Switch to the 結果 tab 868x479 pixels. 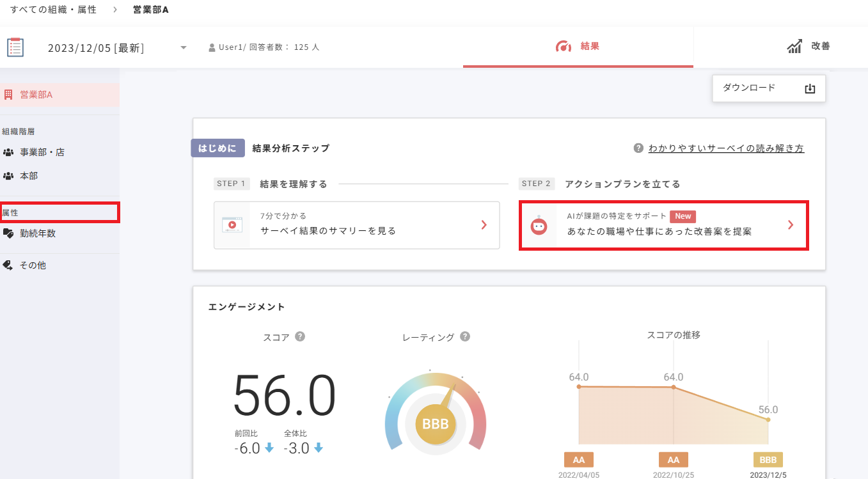pyautogui.click(x=578, y=45)
